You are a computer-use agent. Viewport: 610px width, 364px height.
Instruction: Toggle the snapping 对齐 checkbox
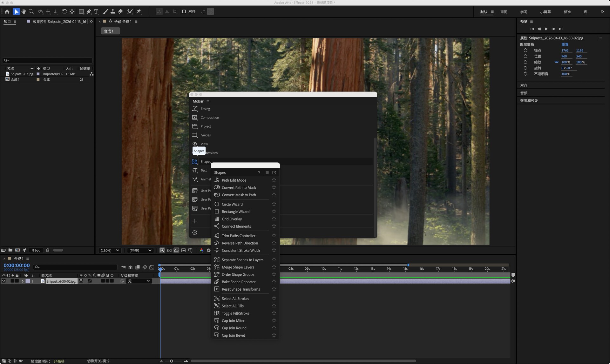(184, 11)
